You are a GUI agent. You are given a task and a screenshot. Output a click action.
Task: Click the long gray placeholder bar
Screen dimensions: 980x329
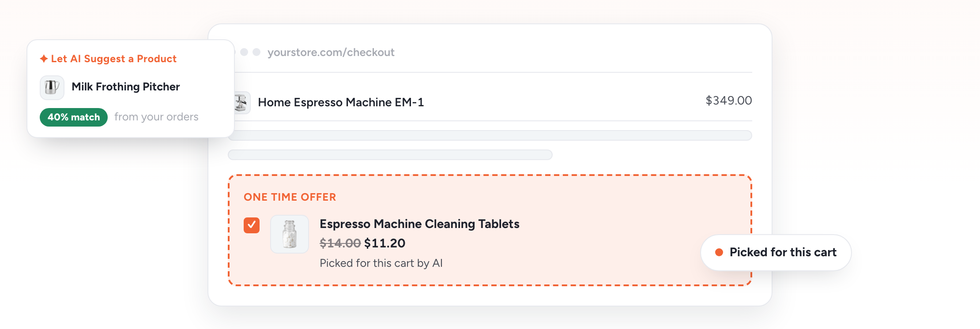click(490, 135)
